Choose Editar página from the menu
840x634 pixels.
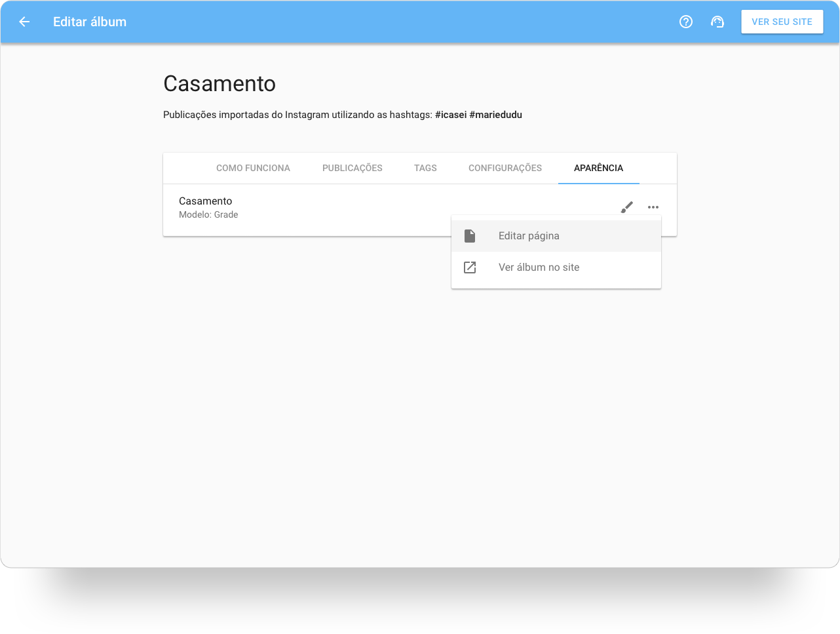click(x=529, y=236)
